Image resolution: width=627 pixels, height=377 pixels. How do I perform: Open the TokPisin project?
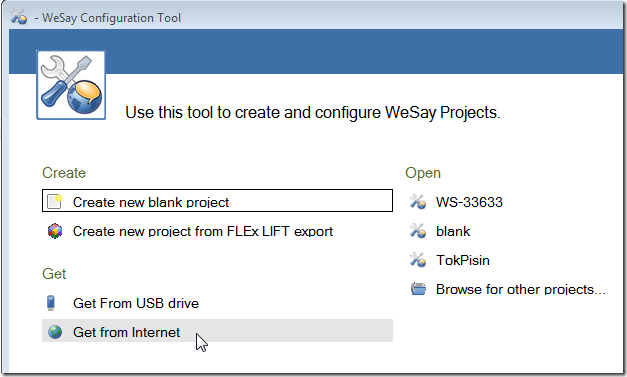(463, 260)
